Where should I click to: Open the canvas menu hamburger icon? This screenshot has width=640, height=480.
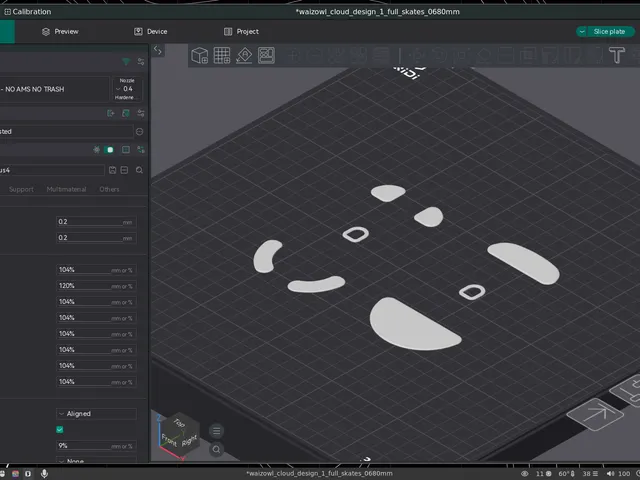(217, 431)
